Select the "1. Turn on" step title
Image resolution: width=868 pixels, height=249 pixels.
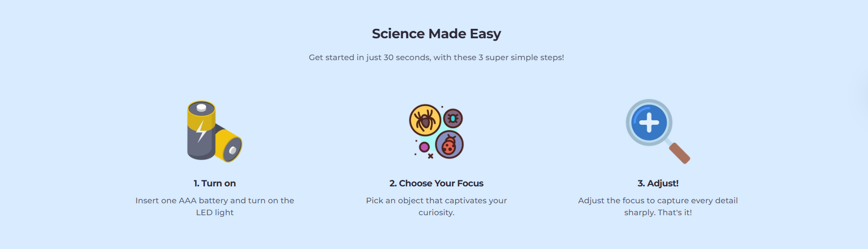click(214, 183)
